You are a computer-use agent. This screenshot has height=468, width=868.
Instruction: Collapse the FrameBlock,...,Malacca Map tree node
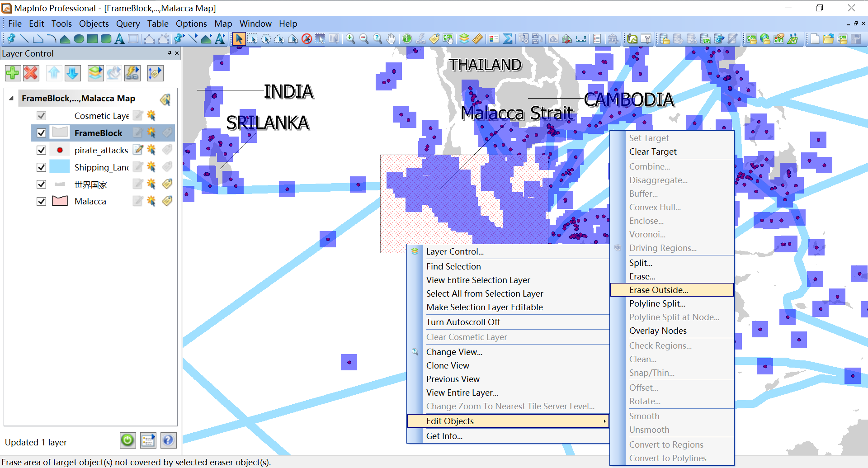pos(11,98)
